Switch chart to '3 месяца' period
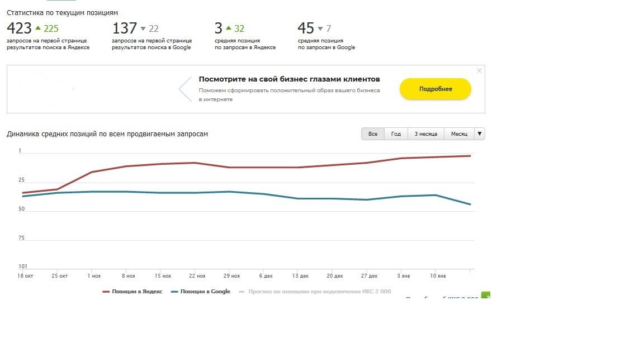 click(426, 134)
